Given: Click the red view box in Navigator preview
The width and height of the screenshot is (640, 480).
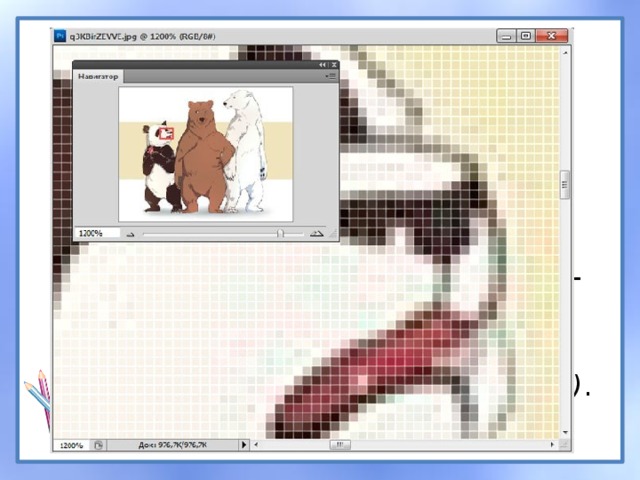Looking at the screenshot, I should point(166,133).
